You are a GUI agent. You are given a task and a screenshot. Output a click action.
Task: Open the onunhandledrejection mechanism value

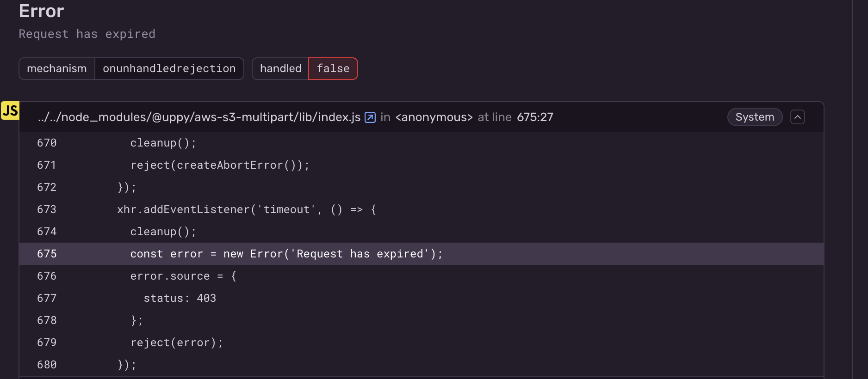pyautogui.click(x=169, y=68)
